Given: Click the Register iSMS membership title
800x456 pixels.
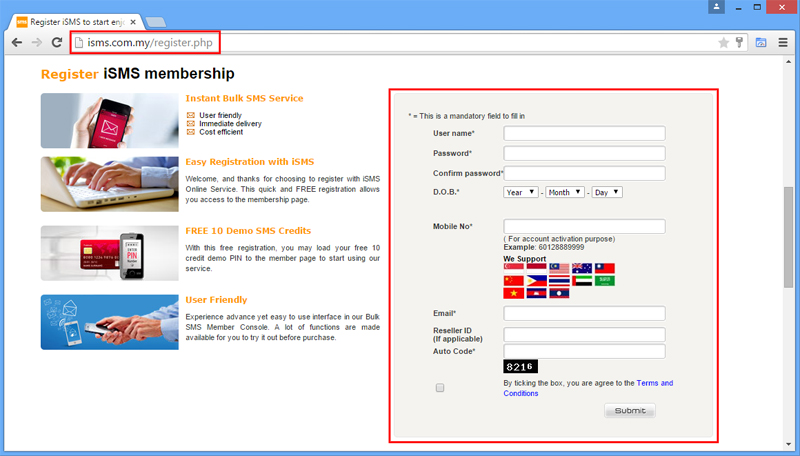Looking at the screenshot, I should (x=138, y=74).
